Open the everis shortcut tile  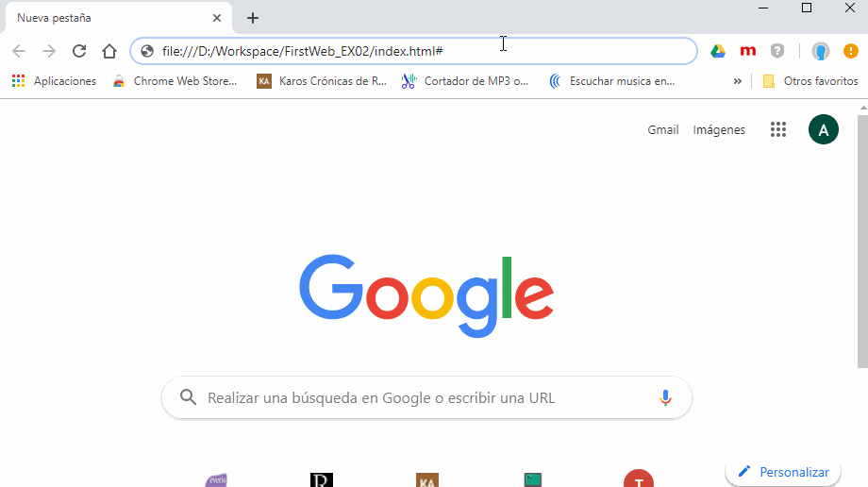[216, 479]
